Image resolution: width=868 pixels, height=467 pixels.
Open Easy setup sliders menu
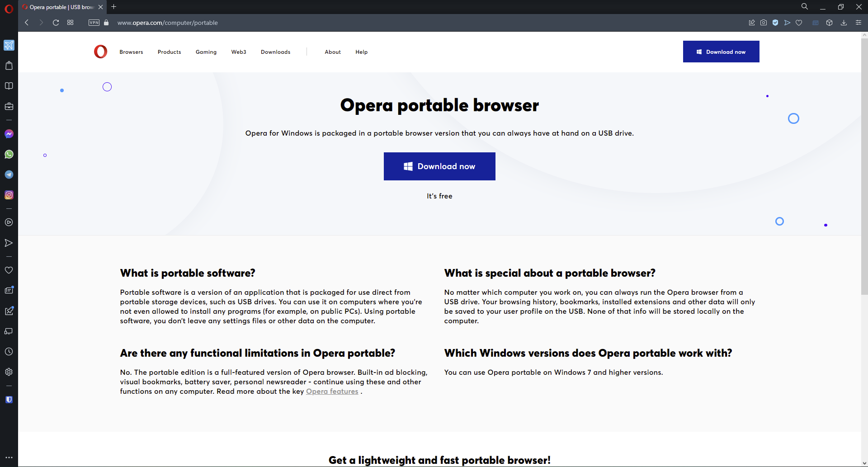(x=859, y=23)
